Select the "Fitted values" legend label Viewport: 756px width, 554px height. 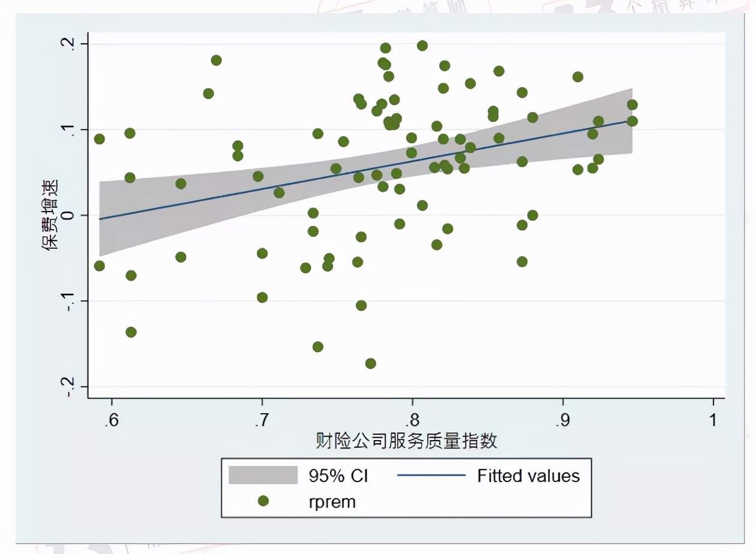coord(528,476)
